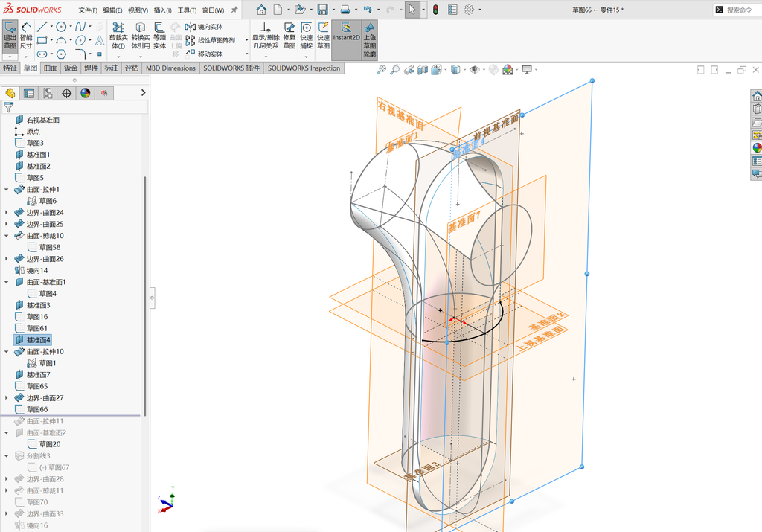Select the circle sketch tool

(61, 27)
